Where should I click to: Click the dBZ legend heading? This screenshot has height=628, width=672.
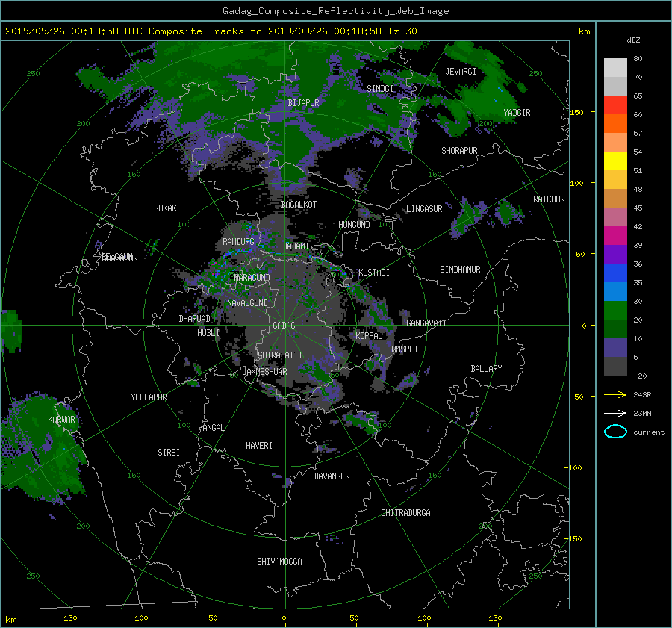click(x=633, y=40)
